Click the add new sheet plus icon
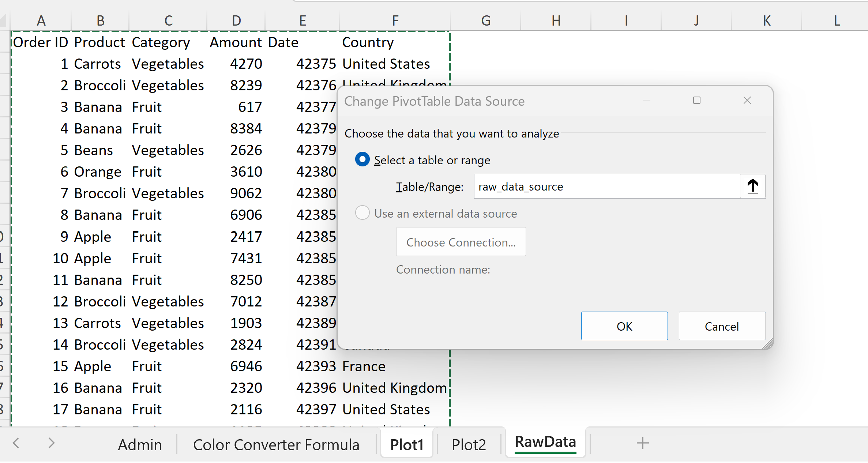 [642, 443]
